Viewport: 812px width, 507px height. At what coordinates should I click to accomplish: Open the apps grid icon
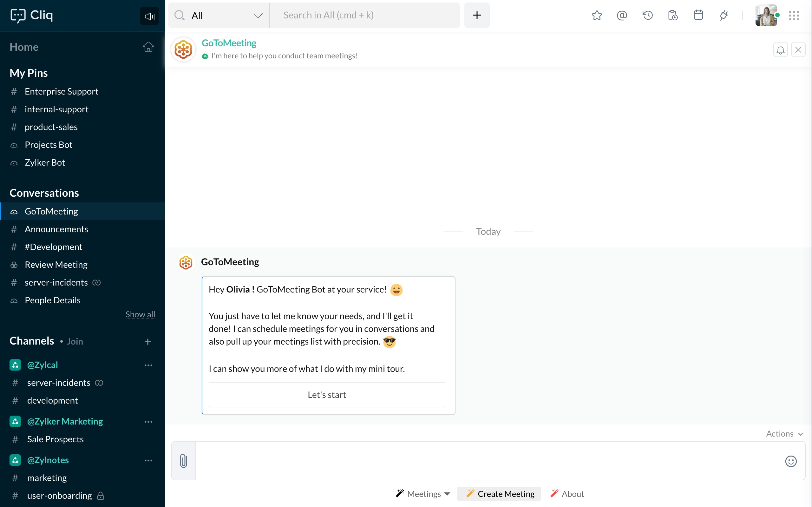794,16
